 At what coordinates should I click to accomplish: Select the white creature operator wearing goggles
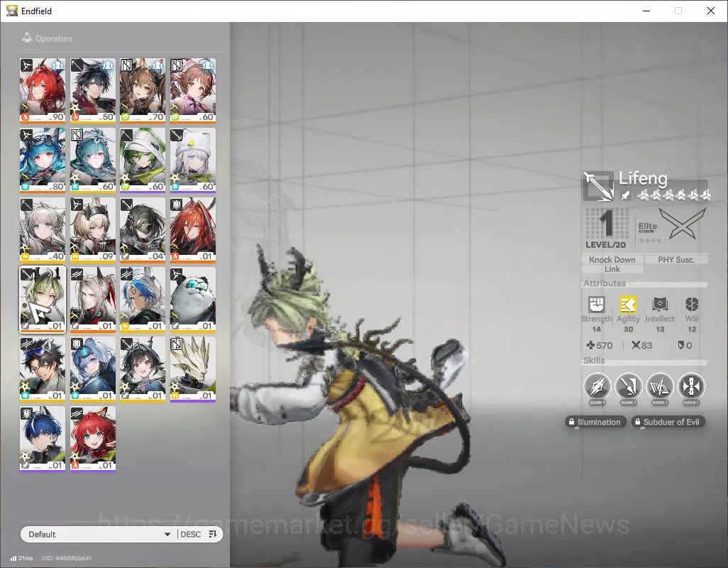click(193, 299)
